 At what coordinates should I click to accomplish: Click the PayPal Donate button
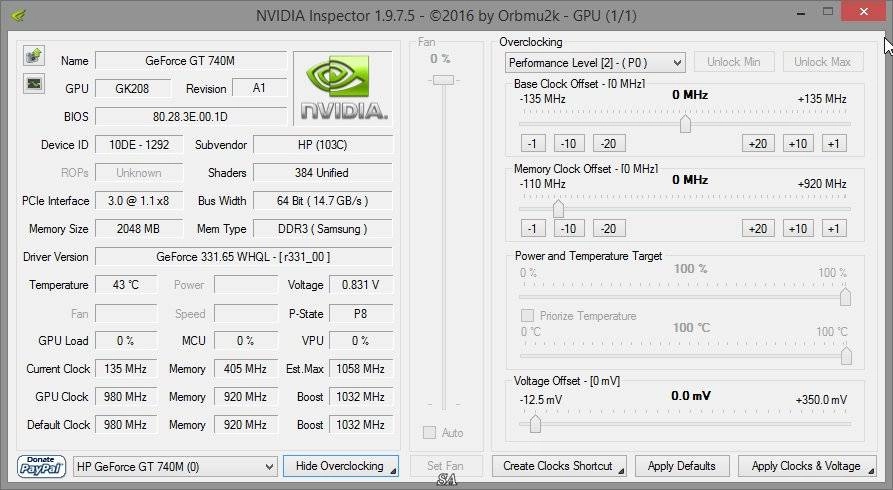point(42,466)
